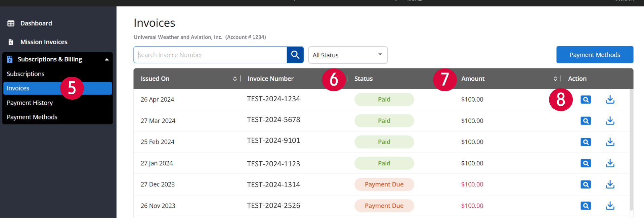Click the date 25 Feb 2024
This screenshot has width=644, height=218.
[x=158, y=142]
